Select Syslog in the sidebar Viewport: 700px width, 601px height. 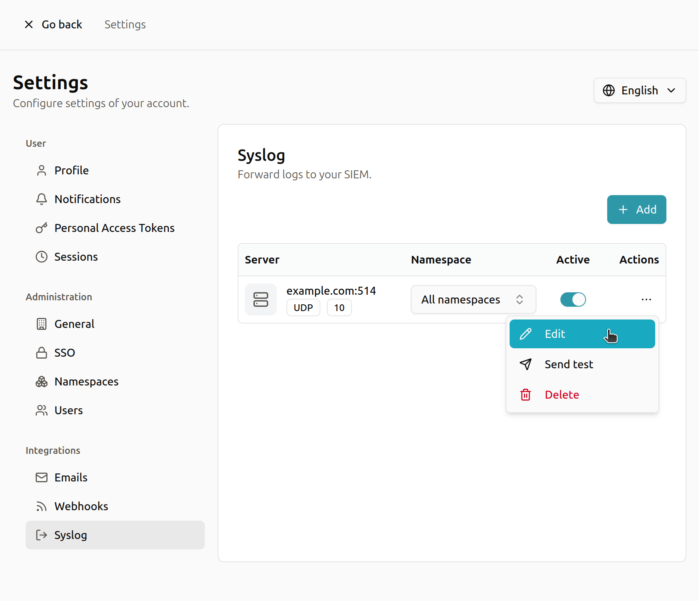[115, 535]
